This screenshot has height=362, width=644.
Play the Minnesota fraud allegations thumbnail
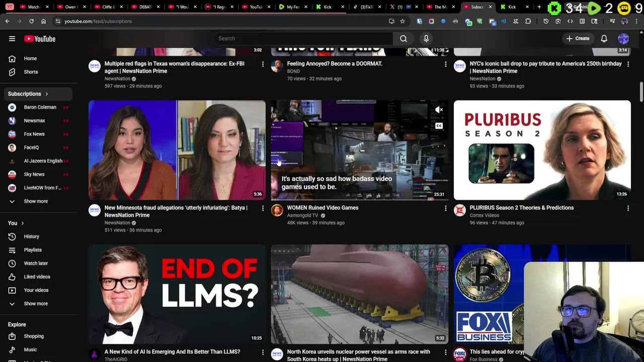click(x=177, y=150)
